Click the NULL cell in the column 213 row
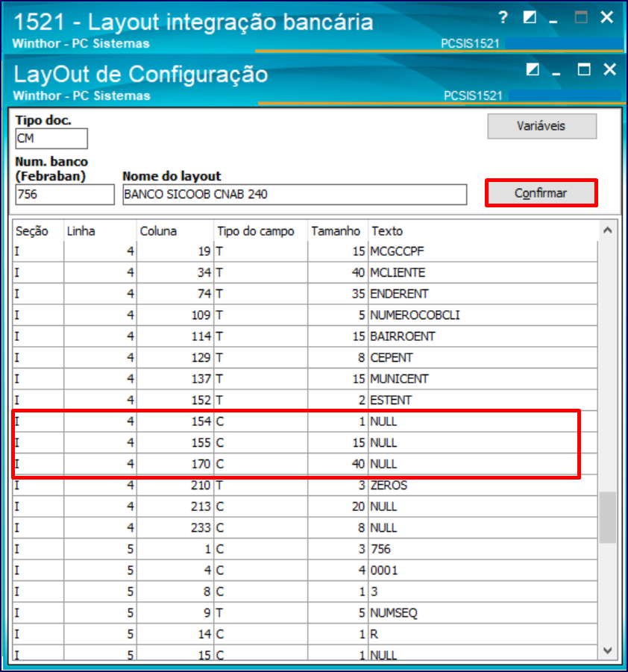Viewport: 628px width, 672px height. pos(483,506)
